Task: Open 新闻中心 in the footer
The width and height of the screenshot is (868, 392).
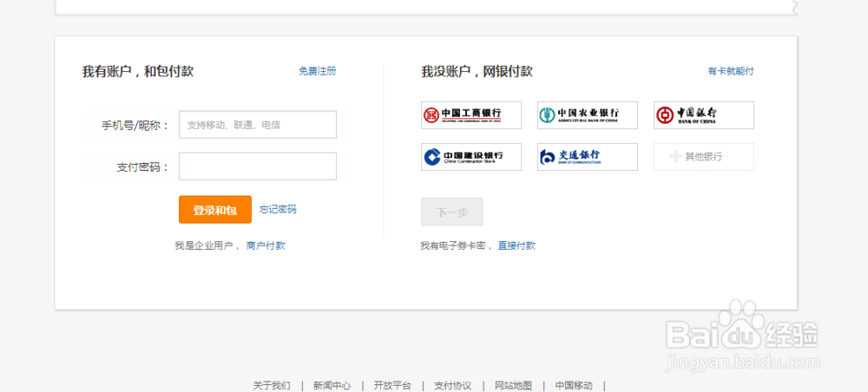Action: click(332, 385)
